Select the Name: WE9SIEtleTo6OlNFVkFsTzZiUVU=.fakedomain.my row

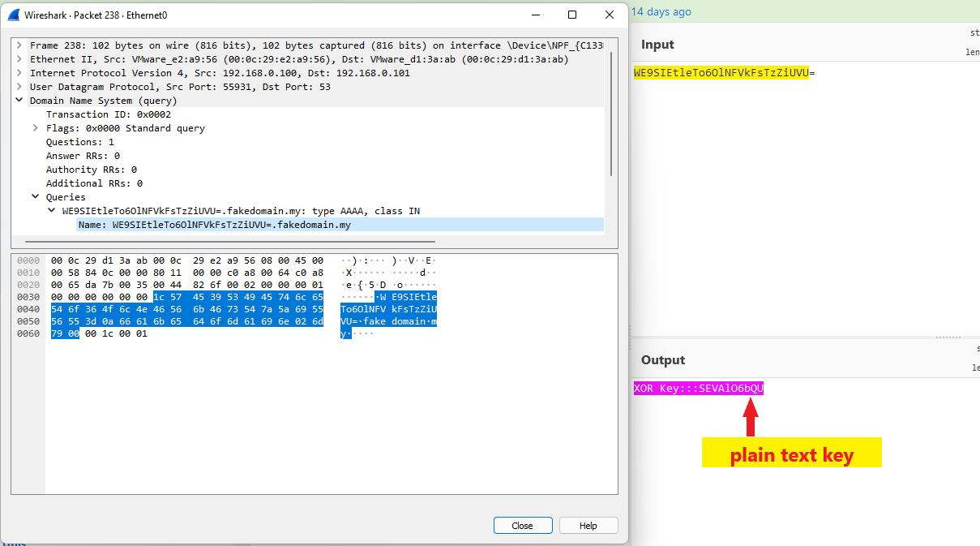340,225
